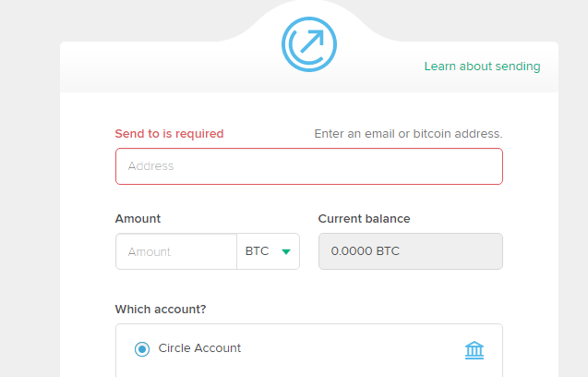Click the Amount field label
The width and height of the screenshot is (588, 377).
coord(138,219)
